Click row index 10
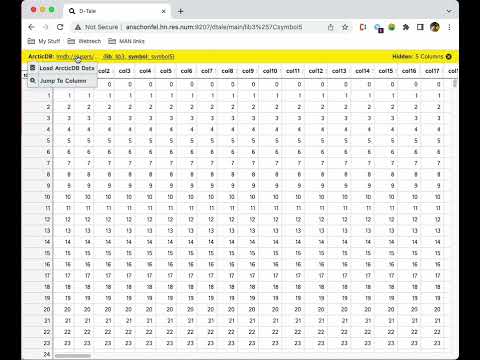480x360 pixels. coord(47,197)
